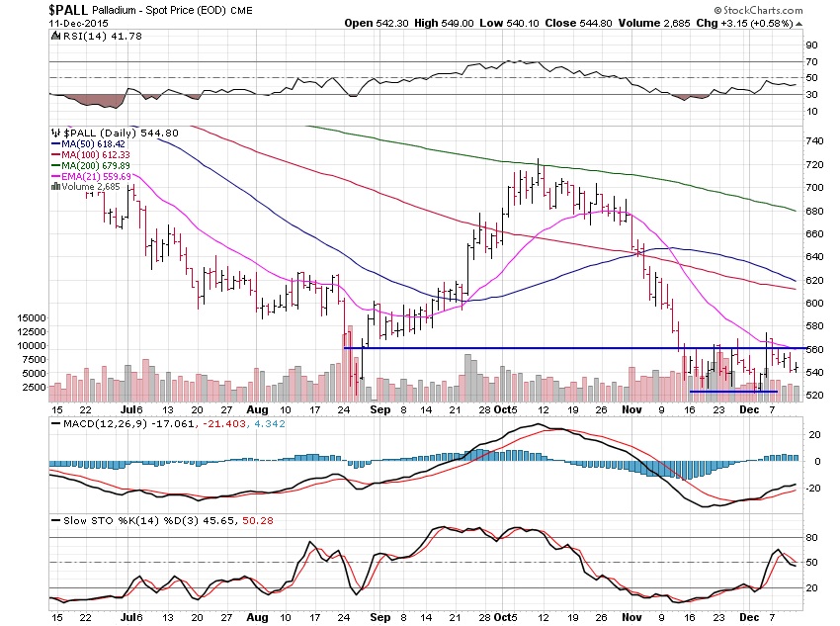Select the 'RSI(14) 41.78' indicator label
Image resolution: width=840 pixels, height=626 pixels.
[103, 36]
